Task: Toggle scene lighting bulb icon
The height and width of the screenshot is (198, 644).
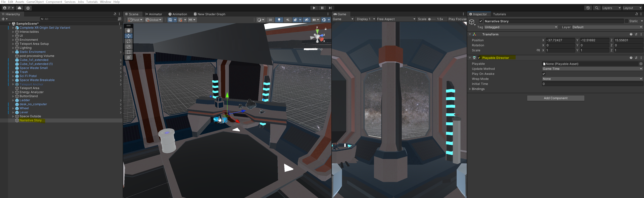Action: [x=279, y=20]
